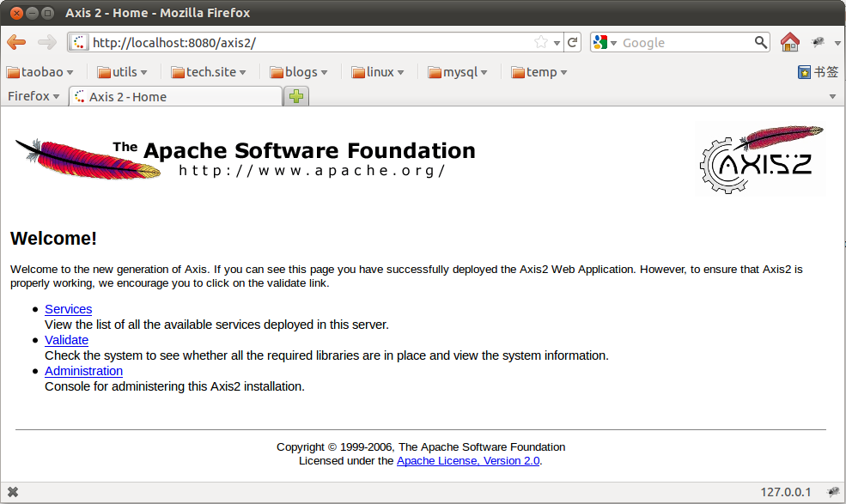Open the Services link
This screenshot has width=846, height=504.
pyautogui.click(x=69, y=309)
